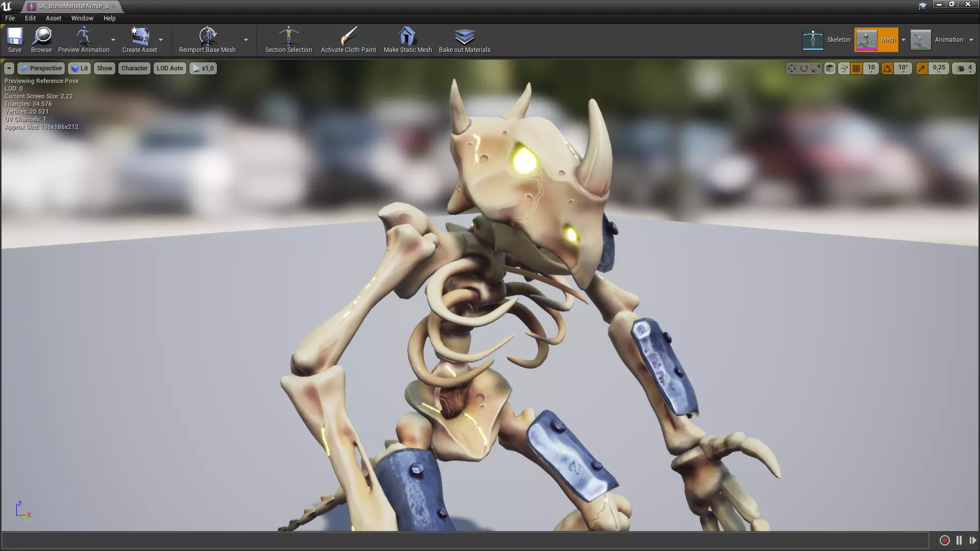Click the red record animation button
This screenshot has height=551, width=980.
[944, 540]
